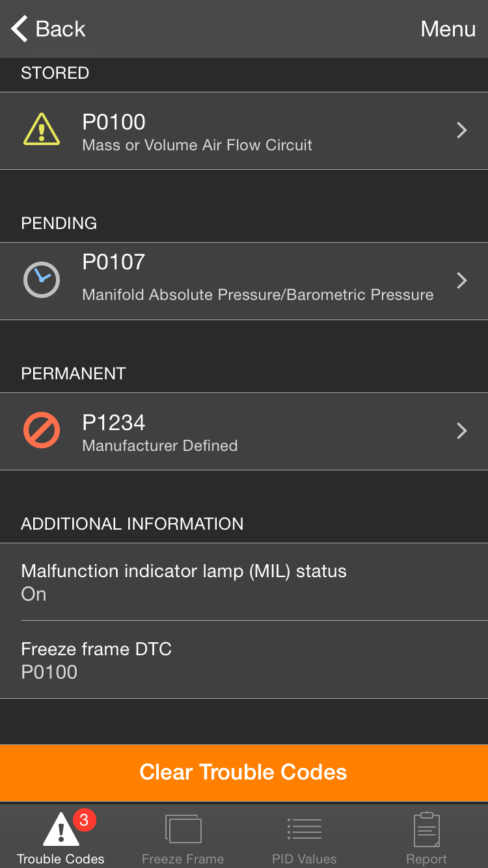Open the Menu in top bar
This screenshot has width=488, height=868.
point(448,29)
